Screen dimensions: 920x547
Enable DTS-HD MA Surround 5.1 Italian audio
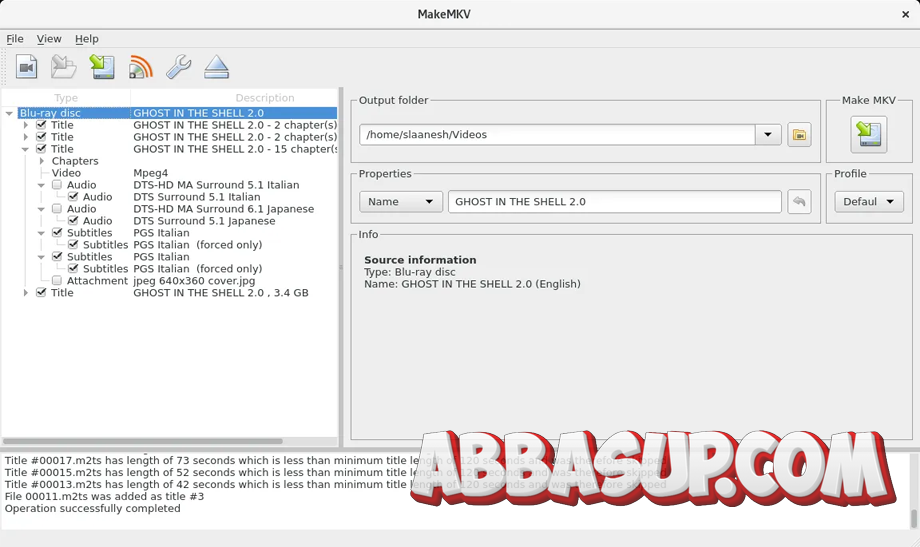57,185
